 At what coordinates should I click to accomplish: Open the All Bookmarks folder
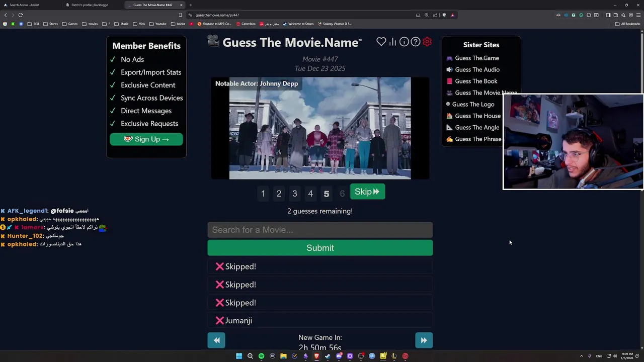[x=628, y=24]
